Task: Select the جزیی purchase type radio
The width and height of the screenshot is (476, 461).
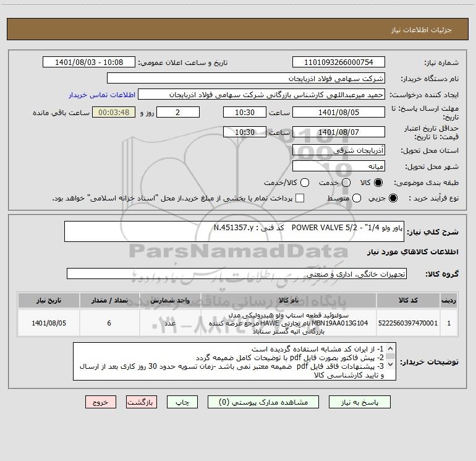Action: [393, 198]
